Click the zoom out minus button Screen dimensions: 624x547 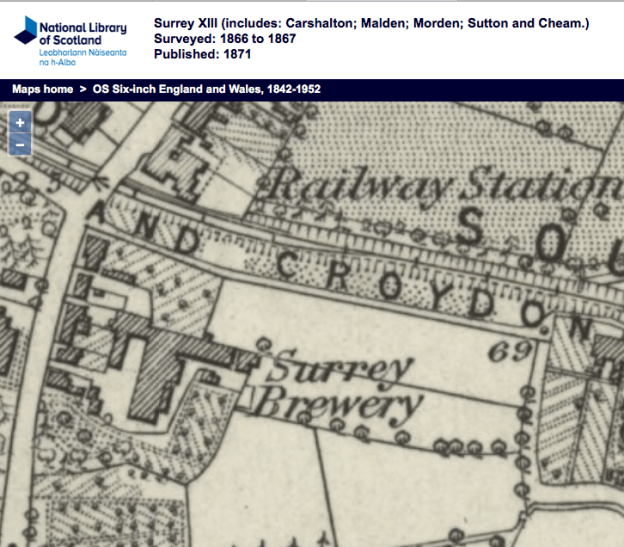[21, 145]
